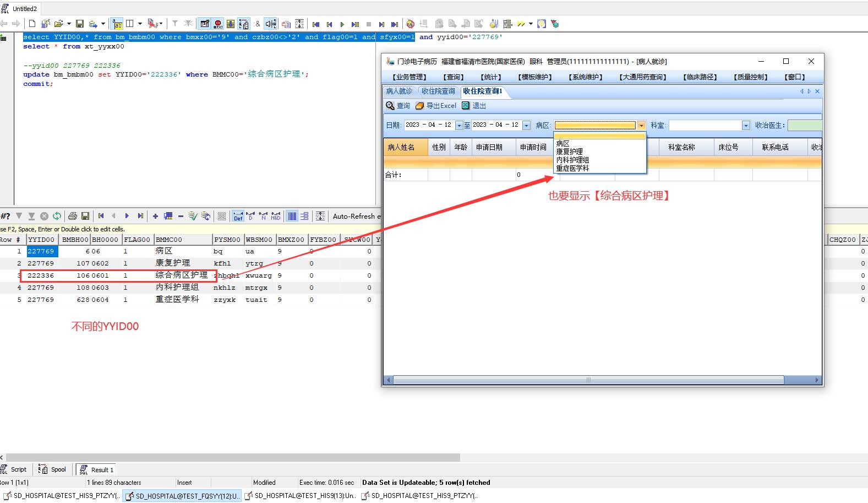868x503 pixels.
Task: Switch to the 病人就诊 tab
Action: tap(399, 91)
